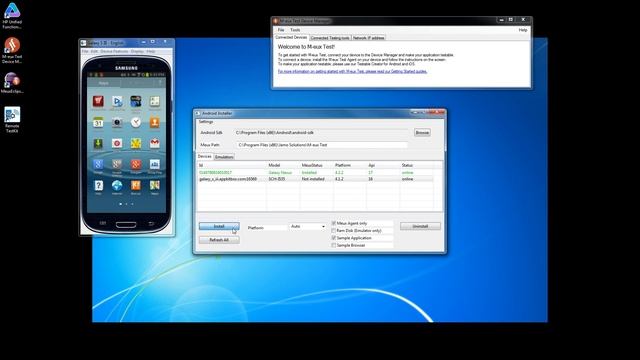Tap the blue Google search app on phone
This screenshot has height=360, width=640.
click(x=98, y=164)
